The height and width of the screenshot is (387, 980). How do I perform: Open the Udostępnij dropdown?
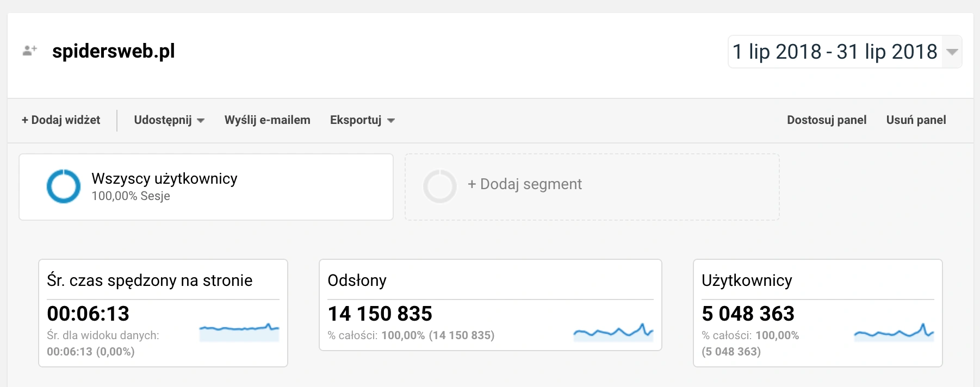(x=169, y=120)
